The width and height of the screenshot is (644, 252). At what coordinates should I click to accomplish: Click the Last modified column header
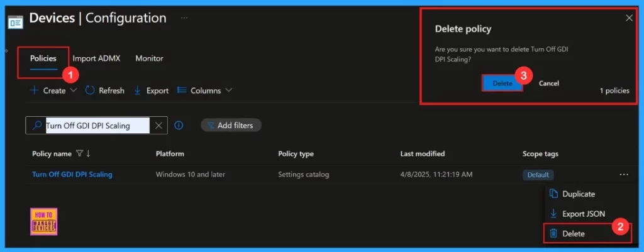click(423, 154)
